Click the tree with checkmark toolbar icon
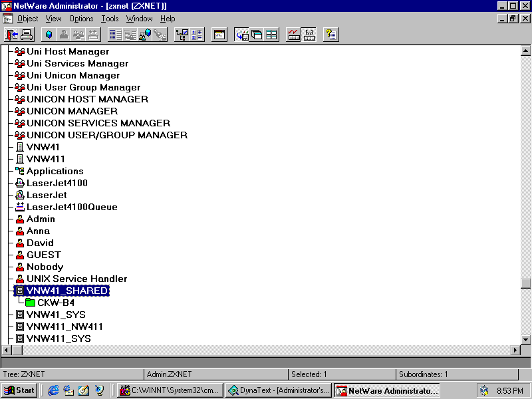 (x=182, y=35)
